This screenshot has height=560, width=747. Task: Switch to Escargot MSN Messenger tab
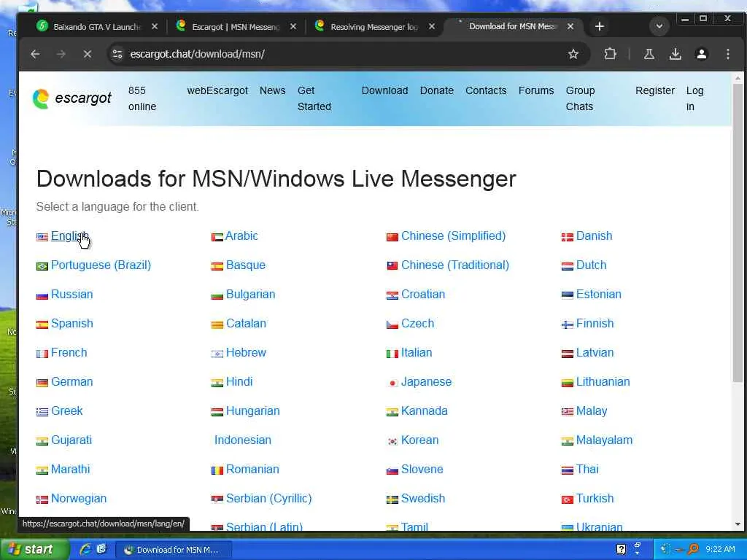[236, 27]
